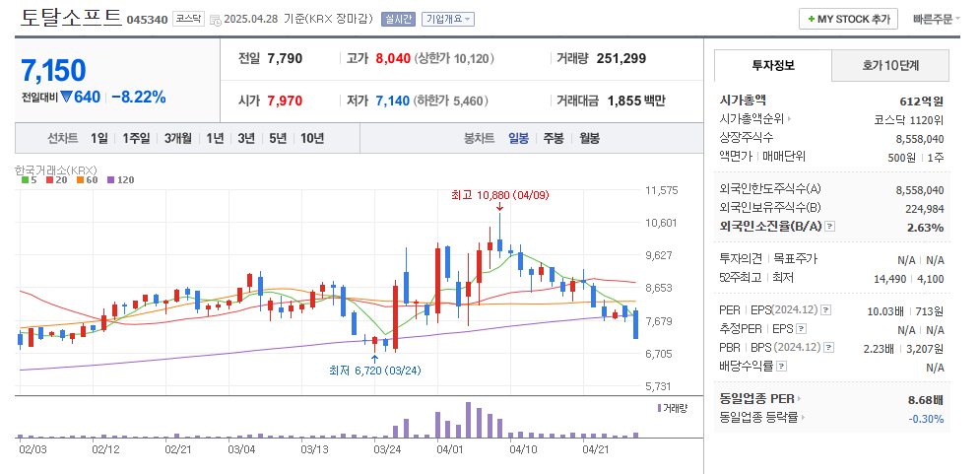Click the 거래량 value 251,299
This screenshot has height=474, width=980.
click(x=621, y=59)
